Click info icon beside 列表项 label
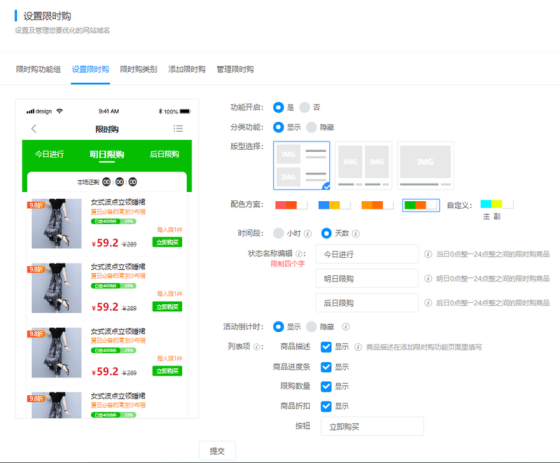The height and width of the screenshot is (463, 560). point(256,347)
